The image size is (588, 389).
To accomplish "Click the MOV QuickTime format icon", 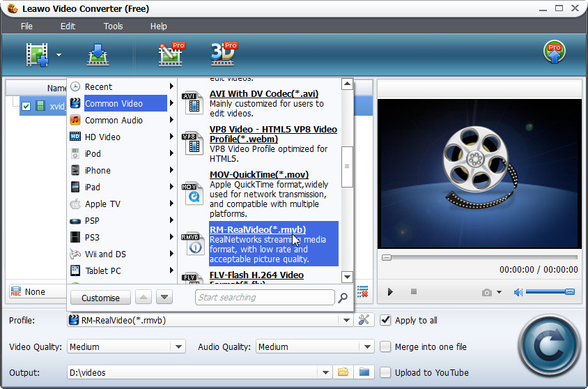I will click(x=192, y=194).
